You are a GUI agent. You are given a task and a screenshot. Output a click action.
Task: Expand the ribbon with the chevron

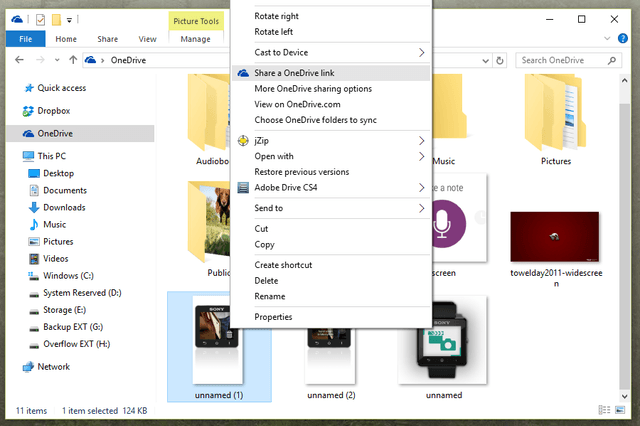[607, 38]
